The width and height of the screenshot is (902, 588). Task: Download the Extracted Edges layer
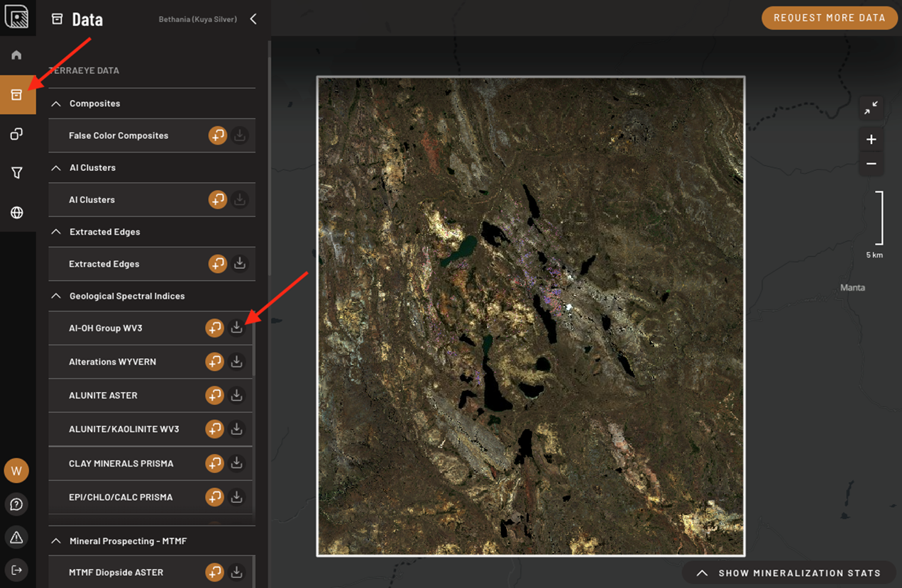(240, 264)
